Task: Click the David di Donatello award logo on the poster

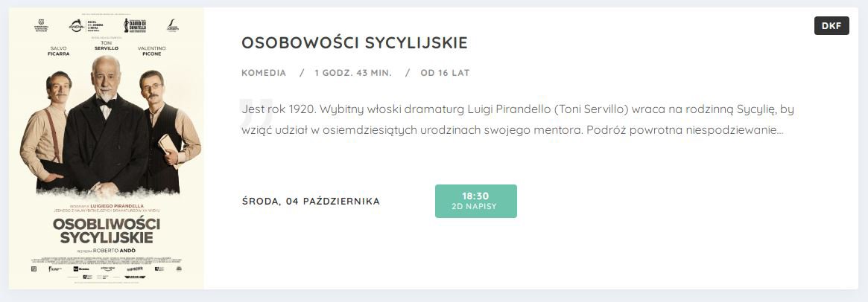Action: [x=135, y=25]
